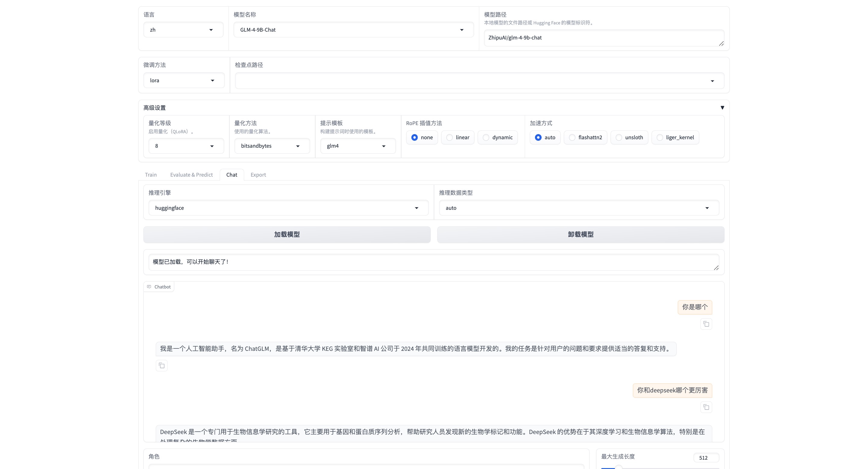The image size is (868, 469).
Task: Switch to the Train tab
Action: click(x=151, y=175)
